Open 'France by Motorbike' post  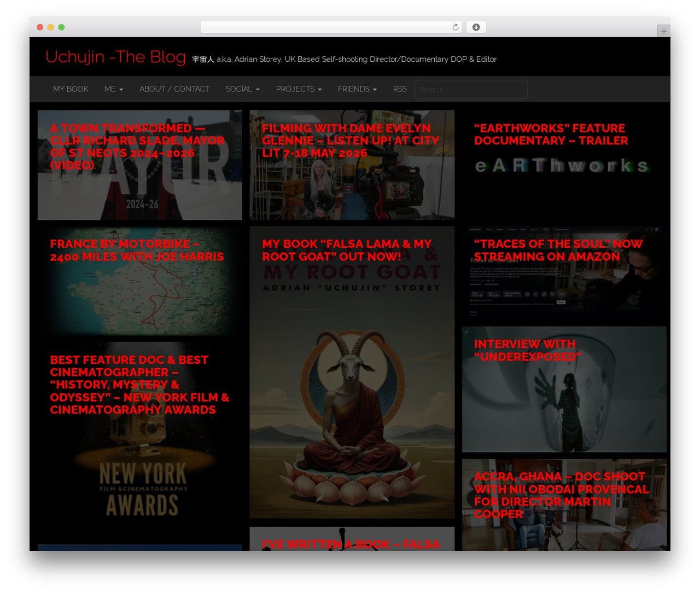click(x=137, y=250)
